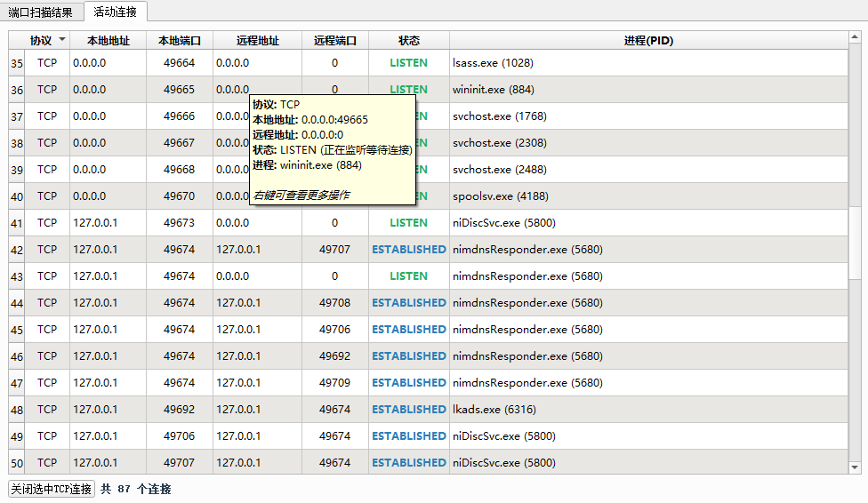
Task: Select row header number 41
Action: coord(17,223)
